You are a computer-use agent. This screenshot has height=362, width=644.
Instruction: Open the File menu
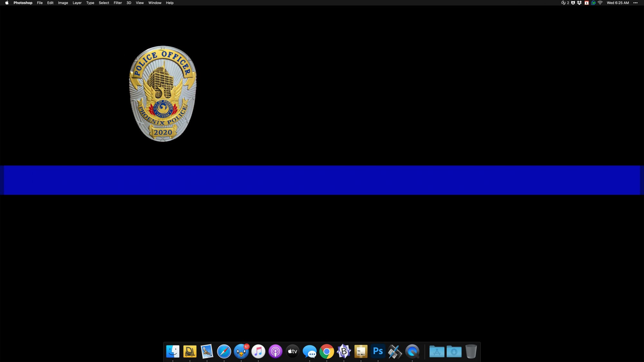[40, 3]
